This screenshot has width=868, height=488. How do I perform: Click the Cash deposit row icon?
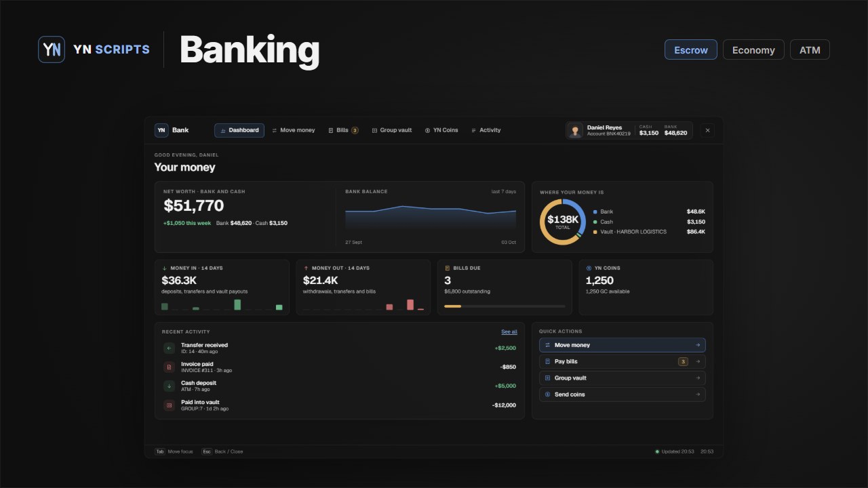169,386
